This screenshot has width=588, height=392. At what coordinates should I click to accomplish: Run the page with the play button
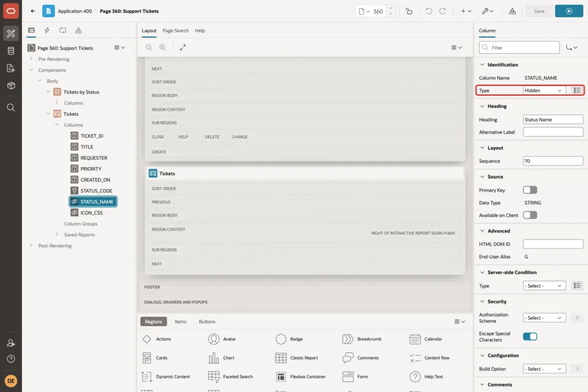pos(569,11)
